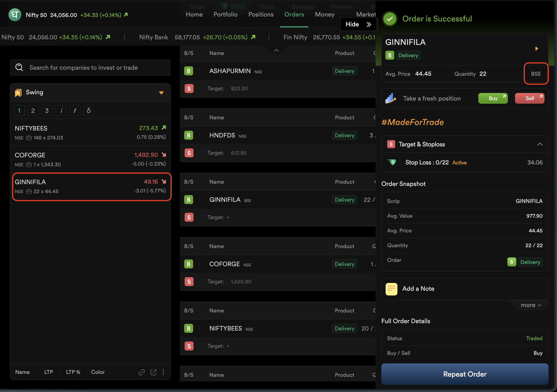Click the Swing watchlist bookmark icon
The width and height of the screenshot is (557, 392).
click(18, 93)
